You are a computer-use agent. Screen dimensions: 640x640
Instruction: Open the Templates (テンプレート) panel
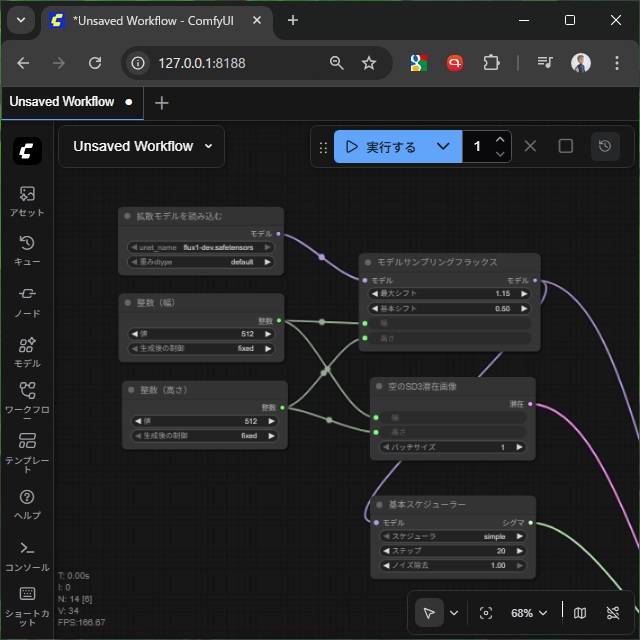pyautogui.click(x=27, y=452)
